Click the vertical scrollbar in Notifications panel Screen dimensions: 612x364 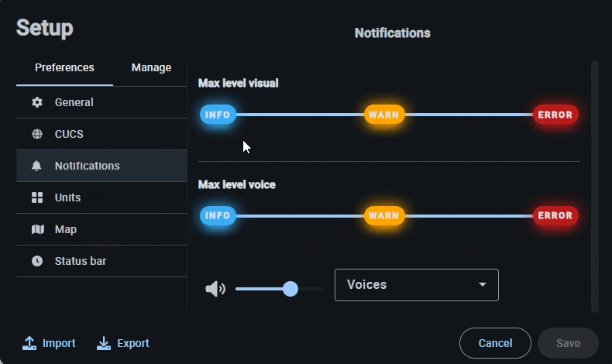[595, 186]
